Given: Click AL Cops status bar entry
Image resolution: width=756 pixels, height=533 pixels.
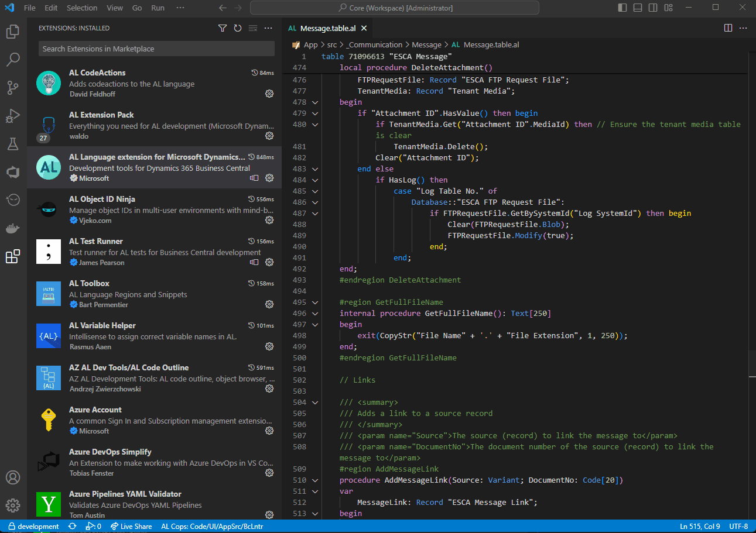Looking at the screenshot, I should (212, 527).
